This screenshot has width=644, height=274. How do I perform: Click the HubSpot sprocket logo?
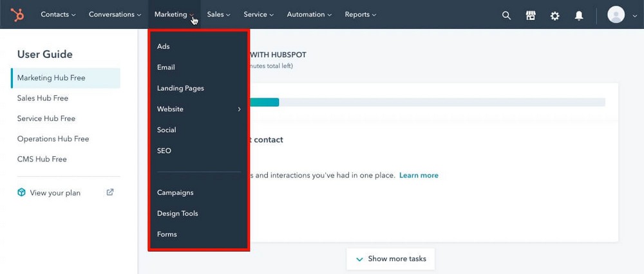pyautogui.click(x=17, y=14)
